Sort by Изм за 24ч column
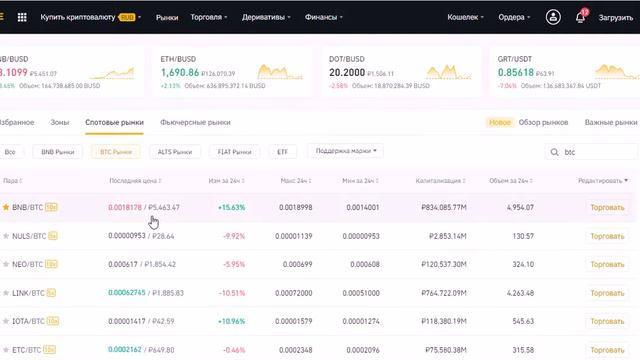Image resolution: width=640 pixels, height=360 pixels. 227,180
